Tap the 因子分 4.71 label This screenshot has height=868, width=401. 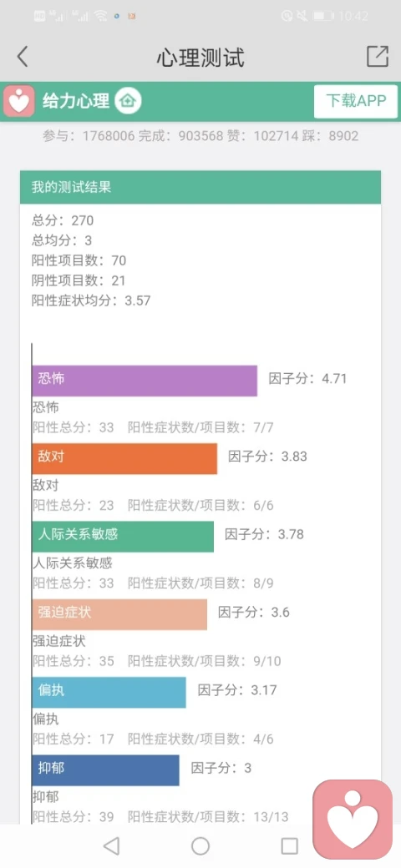point(307,379)
